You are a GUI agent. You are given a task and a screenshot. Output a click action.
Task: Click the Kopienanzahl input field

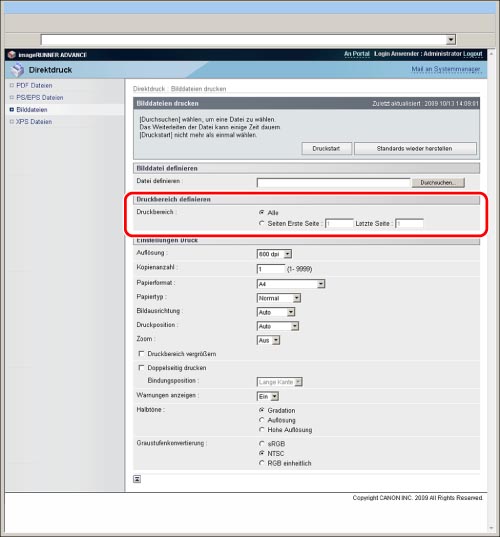coord(271,269)
